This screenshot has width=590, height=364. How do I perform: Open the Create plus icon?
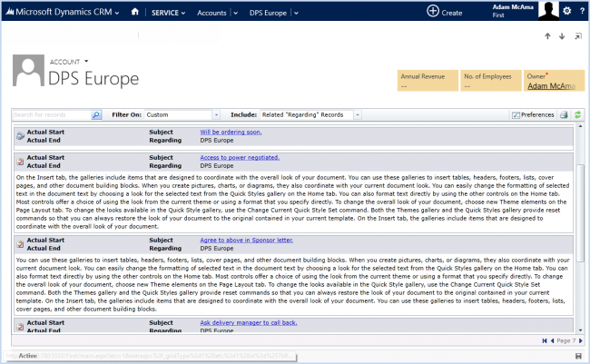(433, 11)
